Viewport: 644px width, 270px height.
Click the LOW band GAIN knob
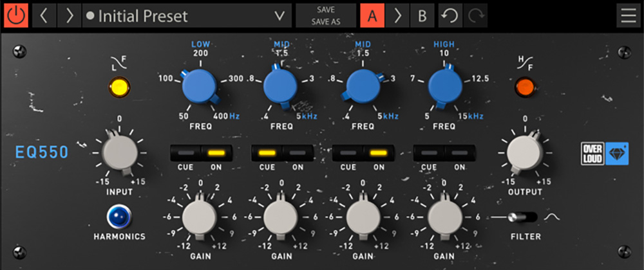199,217
